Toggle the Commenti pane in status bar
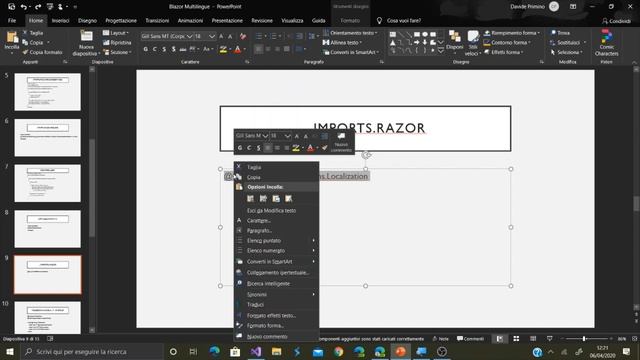This screenshot has height=360, width=640. click(x=470, y=339)
